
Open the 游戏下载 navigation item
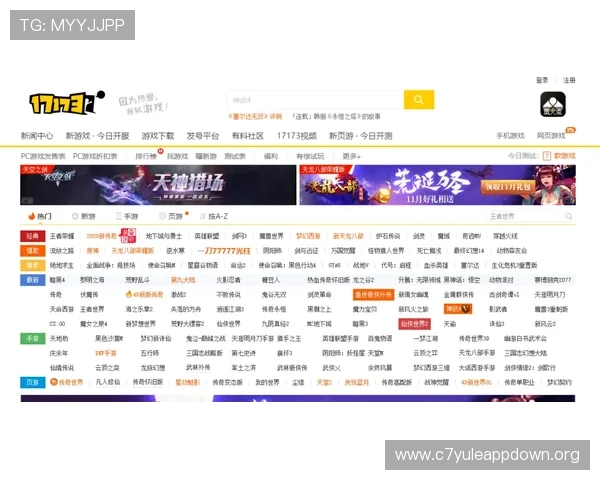tap(158, 136)
